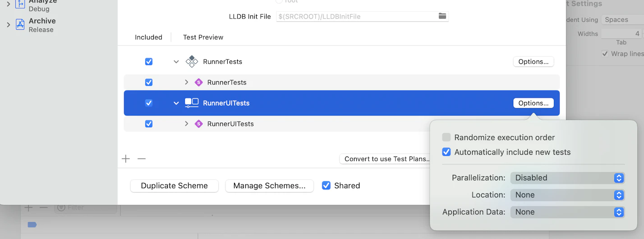Image resolution: width=644 pixels, height=239 pixels.
Task: Click the Archive scheme action icon
Action: pyautogui.click(x=20, y=25)
